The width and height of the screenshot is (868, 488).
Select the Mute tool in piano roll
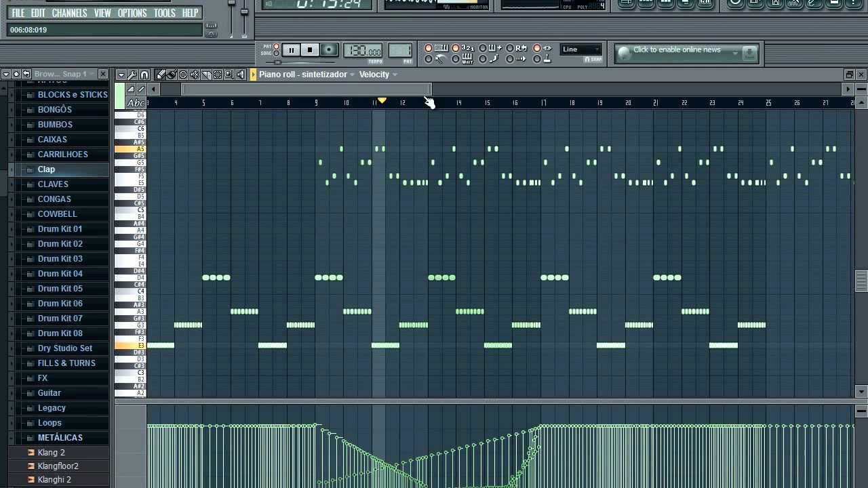194,75
